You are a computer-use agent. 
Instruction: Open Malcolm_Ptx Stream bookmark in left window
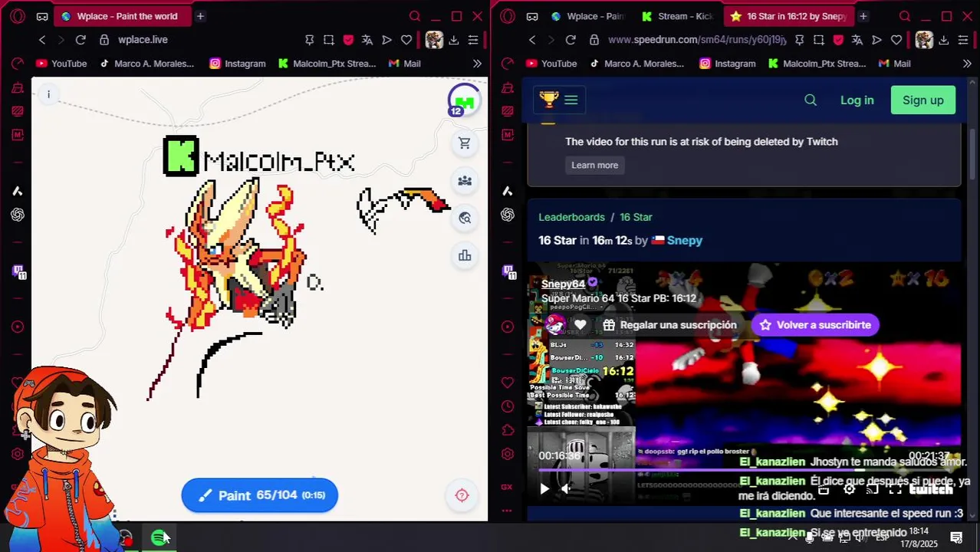(x=327, y=64)
